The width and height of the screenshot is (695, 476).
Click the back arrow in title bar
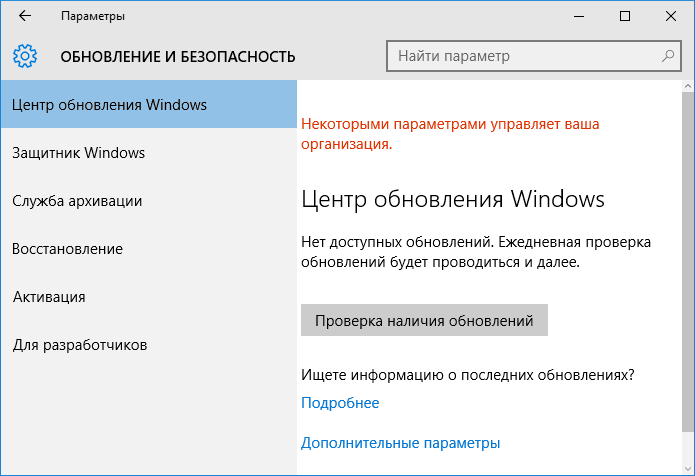[x=24, y=16]
